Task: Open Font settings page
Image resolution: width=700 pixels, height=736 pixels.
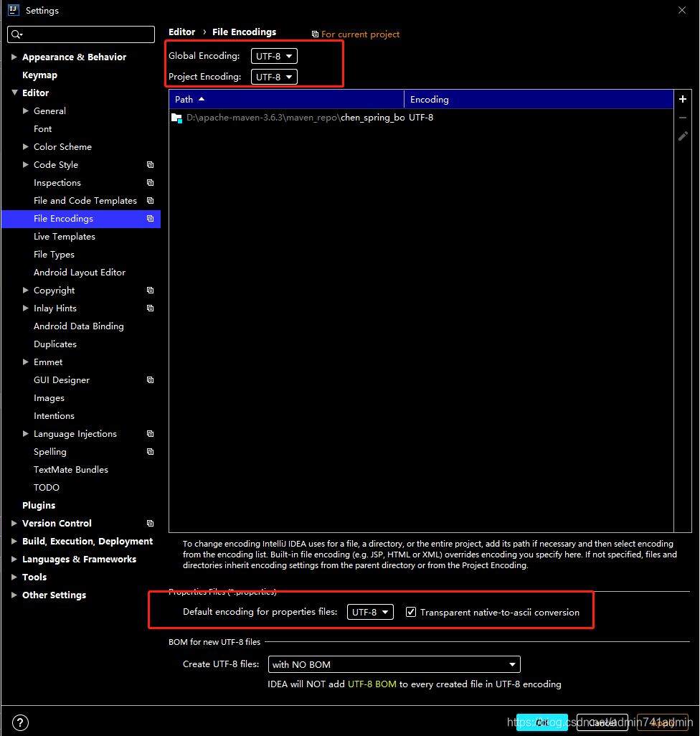Action: [43, 128]
